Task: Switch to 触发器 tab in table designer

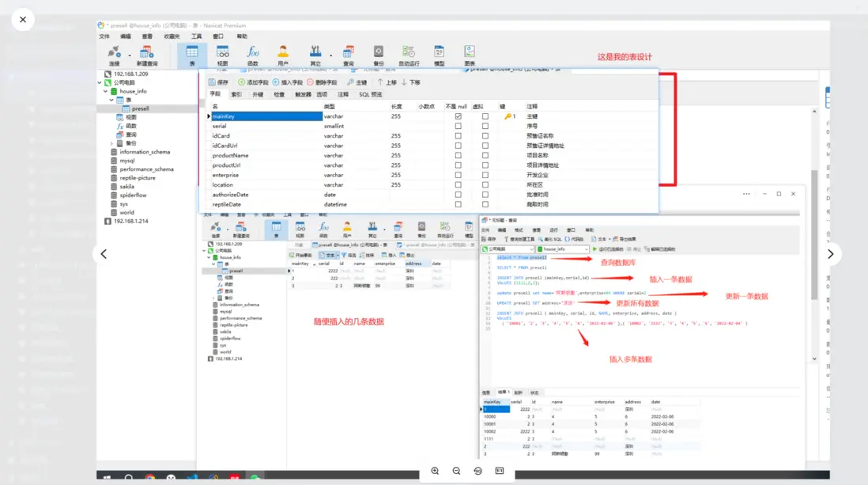Action: pos(303,95)
